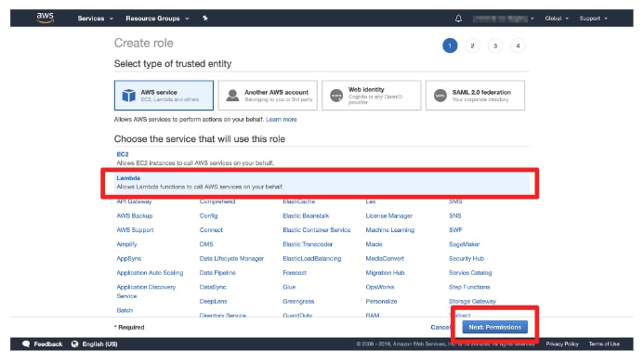Image resolution: width=644 pixels, height=364 pixels.
Task: Choose the Personalize service
Action: 382,301
